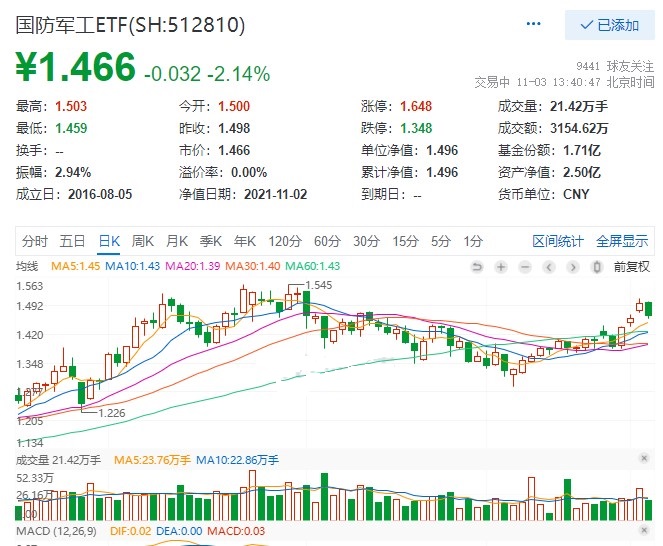Click the 最高 value 1.503
Image resolution: width=663 pixels, height=546 pixels.
[71, 106]
